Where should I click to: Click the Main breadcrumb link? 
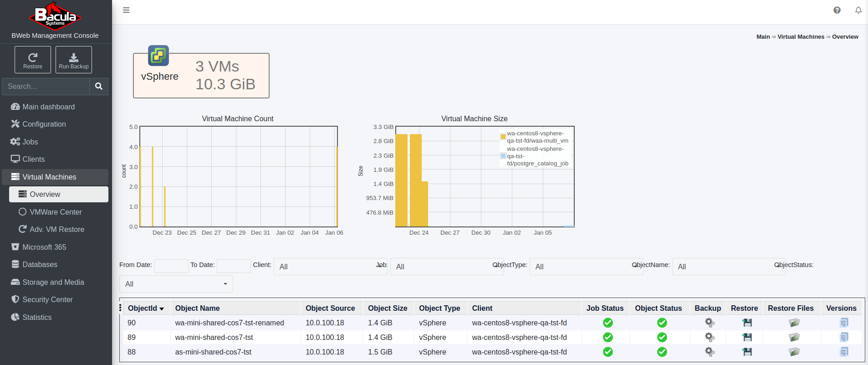pos(763,36)
